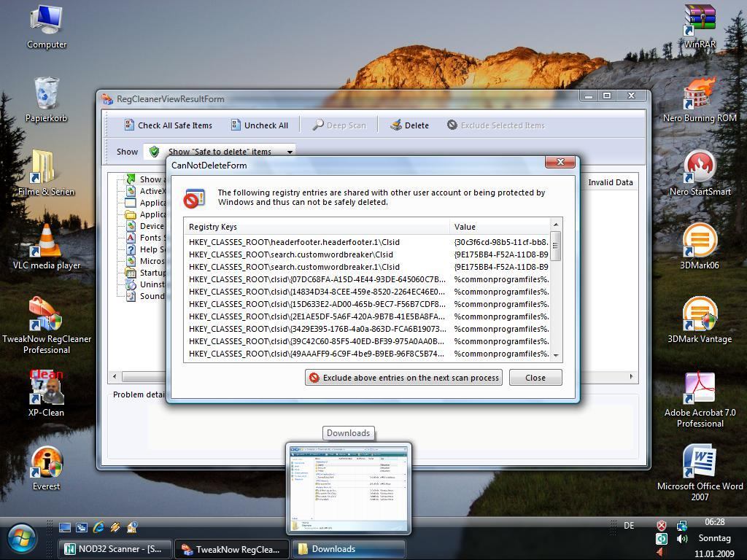Screen dimensions: 747x560
Task: Click Exclude Selected Items toolbar button
Action: [x=496, y=125]
